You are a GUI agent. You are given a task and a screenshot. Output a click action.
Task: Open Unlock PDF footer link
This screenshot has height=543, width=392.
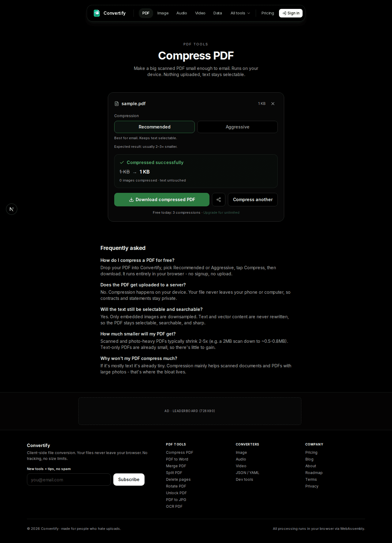point(176,493)
